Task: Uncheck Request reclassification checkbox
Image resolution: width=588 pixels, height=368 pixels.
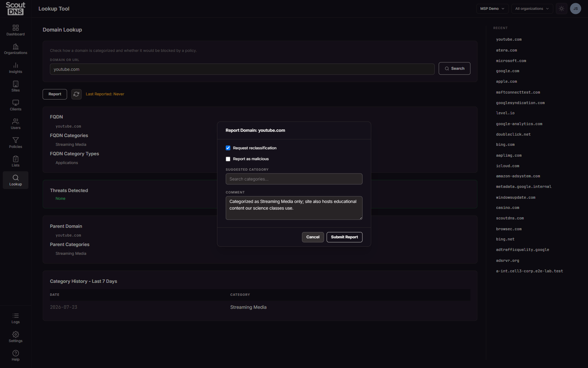Action: [x=228, y=148]
